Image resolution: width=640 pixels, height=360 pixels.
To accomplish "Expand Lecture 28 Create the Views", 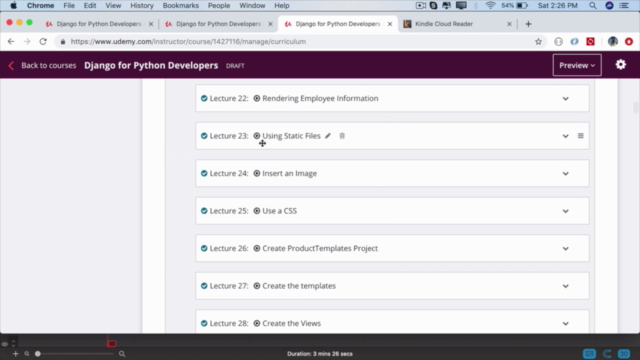I will click(565, 324).
